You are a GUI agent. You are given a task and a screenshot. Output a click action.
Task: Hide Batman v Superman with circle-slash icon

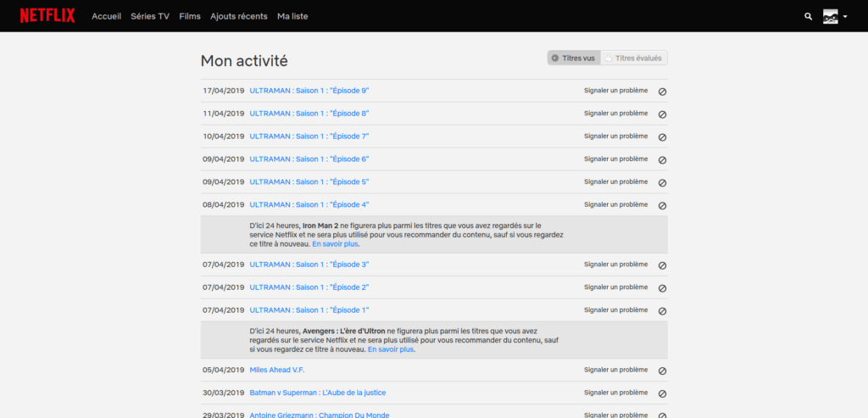pyautogui.click(x=662, y=393)
